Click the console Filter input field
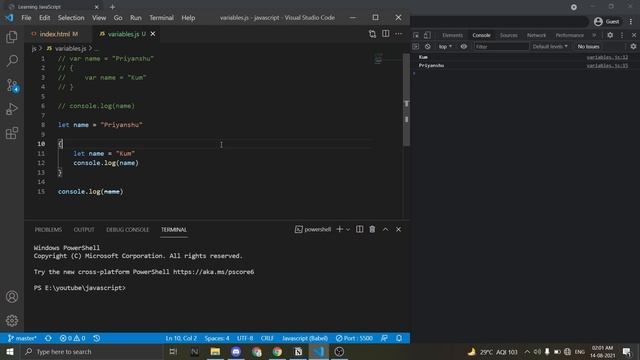640x360 pixels. pos(501,47)
